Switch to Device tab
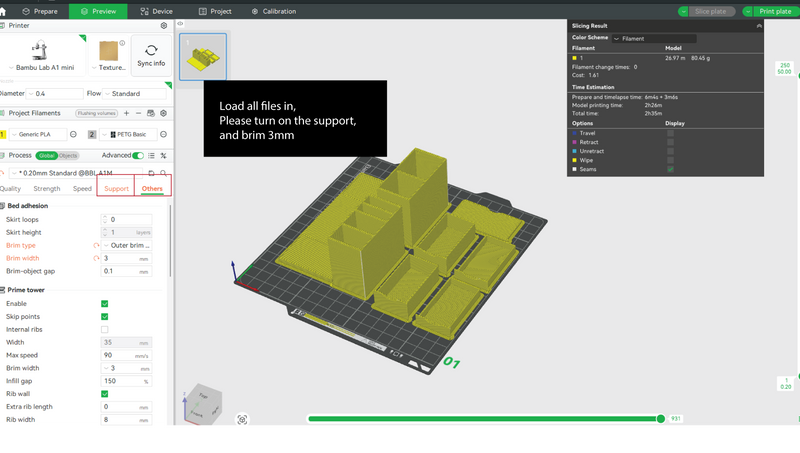Image resolution: width=800 pixels, height=453 pixels. point(157,11)
